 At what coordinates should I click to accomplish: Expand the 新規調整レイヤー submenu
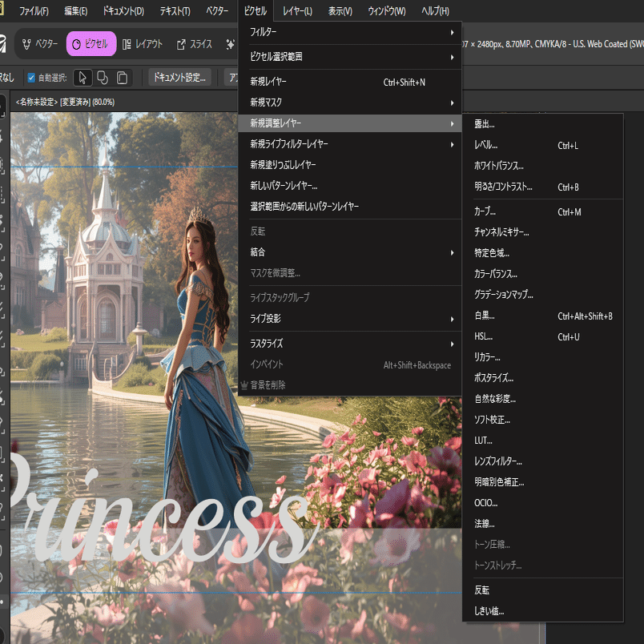[350, 123]
